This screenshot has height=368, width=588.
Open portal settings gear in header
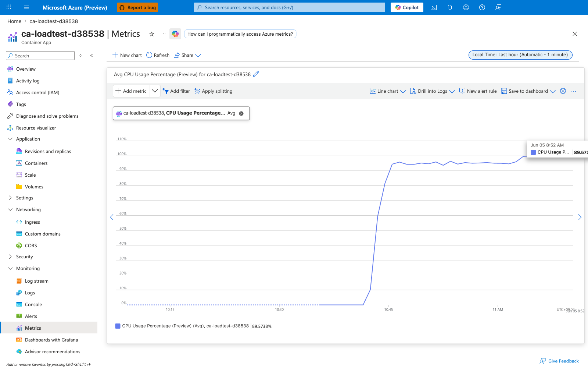coord(466,7)
